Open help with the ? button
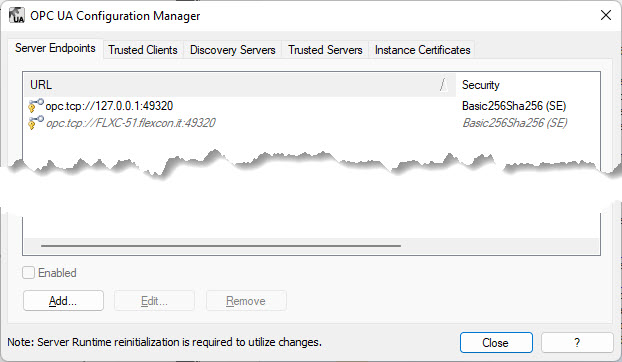Viewport: 622px width, 362px height. pos(577,342)
